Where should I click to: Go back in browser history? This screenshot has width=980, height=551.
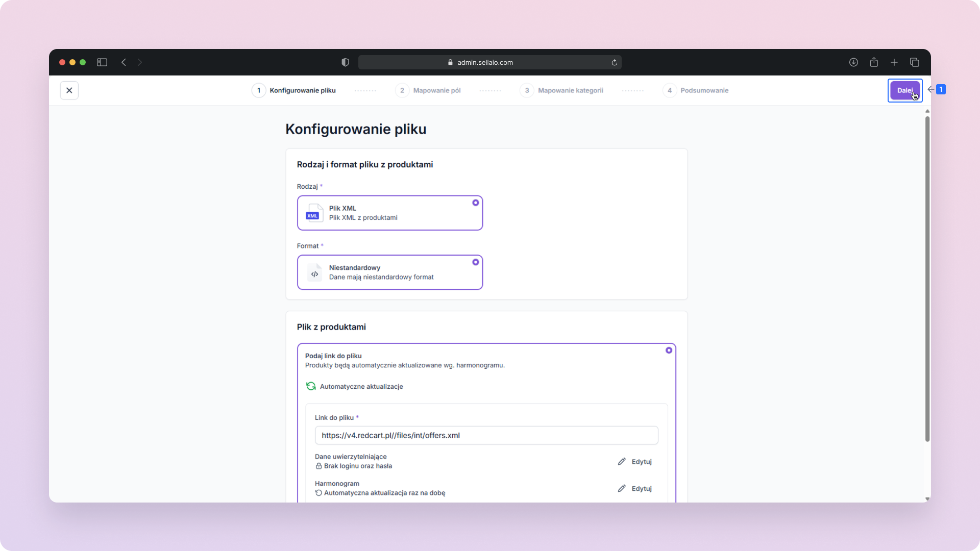tap(124, 62)
